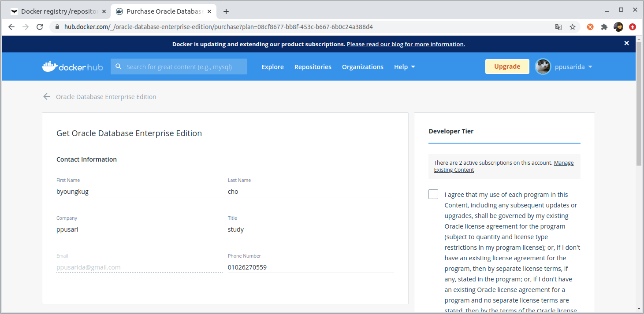Click the Upgrade button
This screenshot has height=314, width=644.
507,66
